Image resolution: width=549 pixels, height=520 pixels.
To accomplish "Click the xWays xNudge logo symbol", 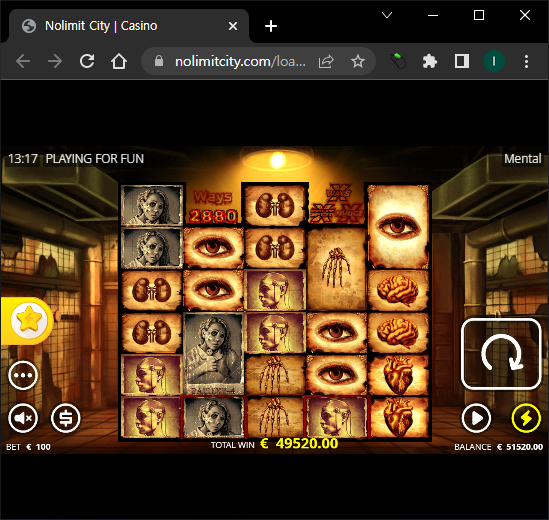I will [337, 204].
